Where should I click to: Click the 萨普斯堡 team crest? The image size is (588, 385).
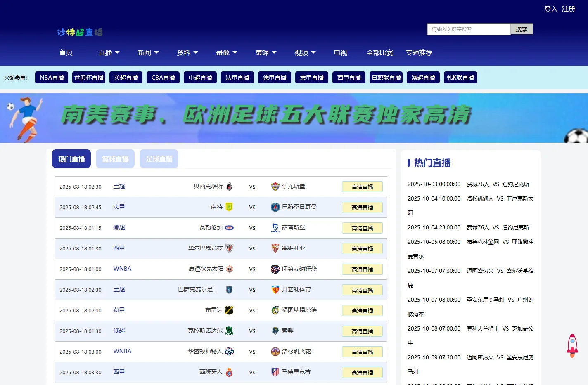275,228
